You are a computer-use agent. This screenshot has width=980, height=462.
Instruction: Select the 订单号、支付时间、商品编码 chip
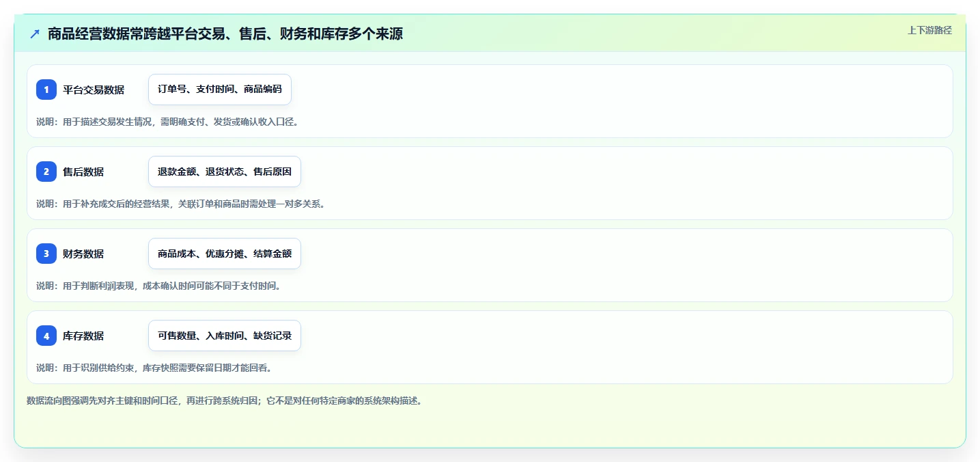(x=220, y=90)
